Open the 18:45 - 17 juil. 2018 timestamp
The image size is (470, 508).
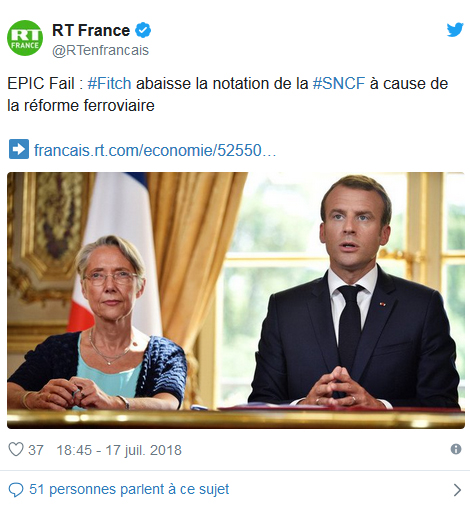[x=119, y=450]
